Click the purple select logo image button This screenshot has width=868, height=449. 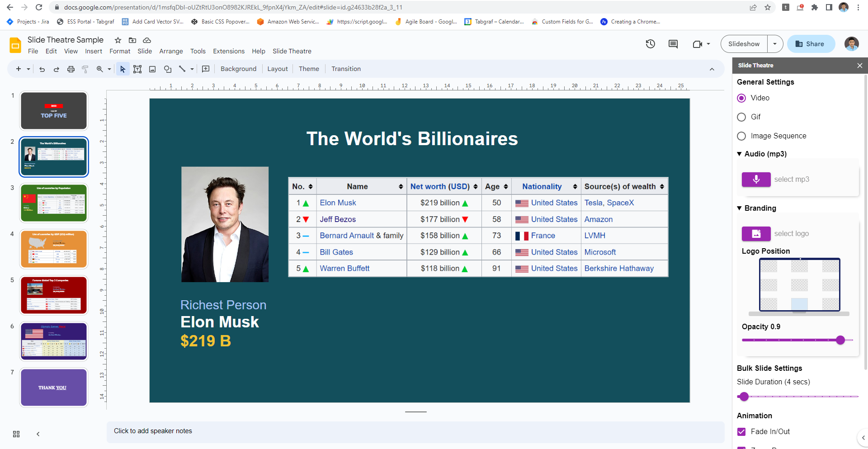click(756, 234)
